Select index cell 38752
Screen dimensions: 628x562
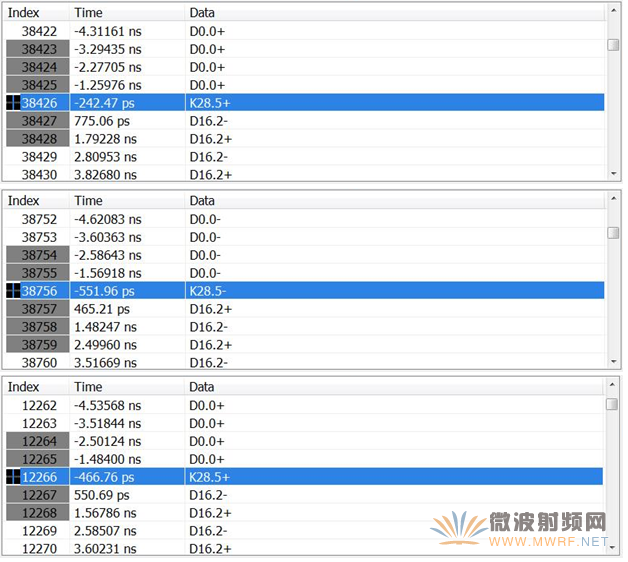(39, 219)
